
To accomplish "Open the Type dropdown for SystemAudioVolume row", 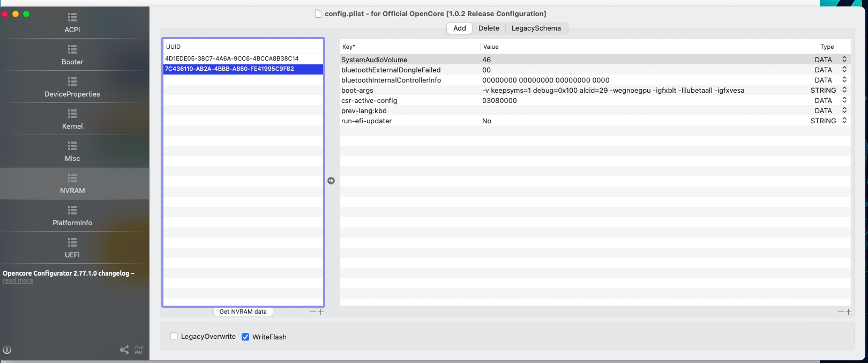I will pos(844,60).
